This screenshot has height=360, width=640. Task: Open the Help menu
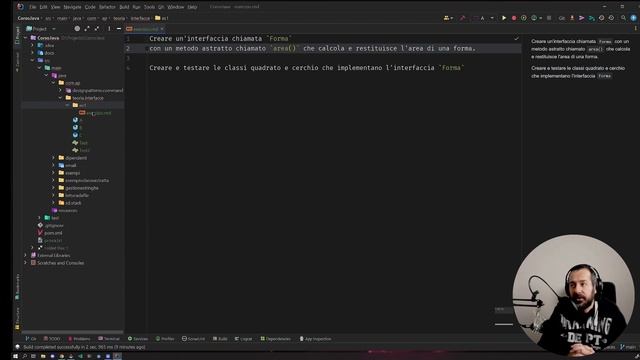[x=192, y=7]
